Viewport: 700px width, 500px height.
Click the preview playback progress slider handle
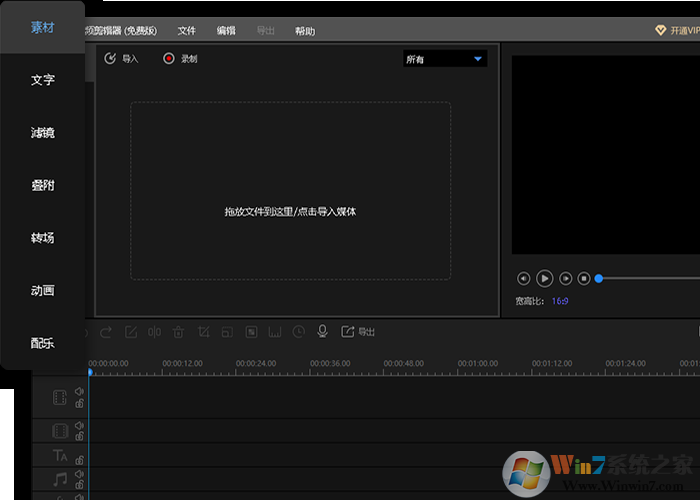click(x=598, y=278)
